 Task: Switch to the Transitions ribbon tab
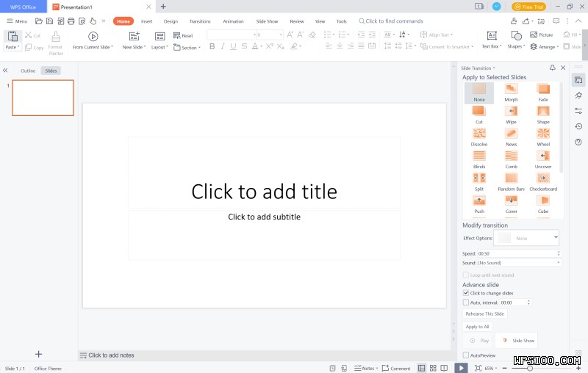(x=199, y=21)
